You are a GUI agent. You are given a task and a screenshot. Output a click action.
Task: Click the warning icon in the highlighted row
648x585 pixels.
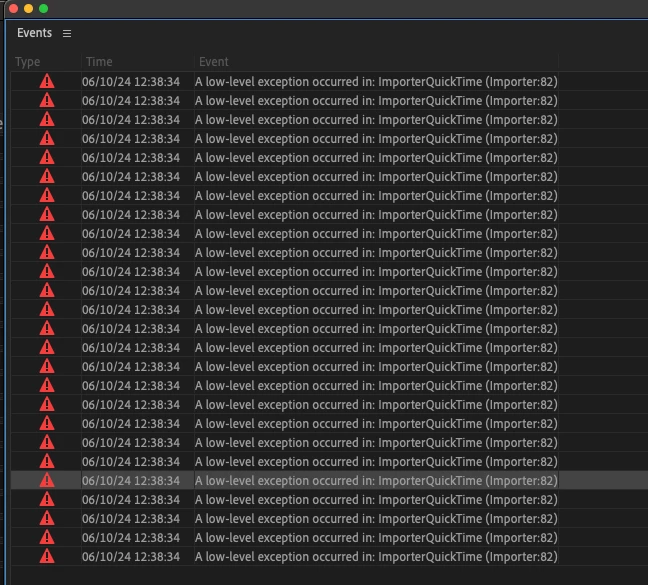pyautogui.click(x=47, y=480)
